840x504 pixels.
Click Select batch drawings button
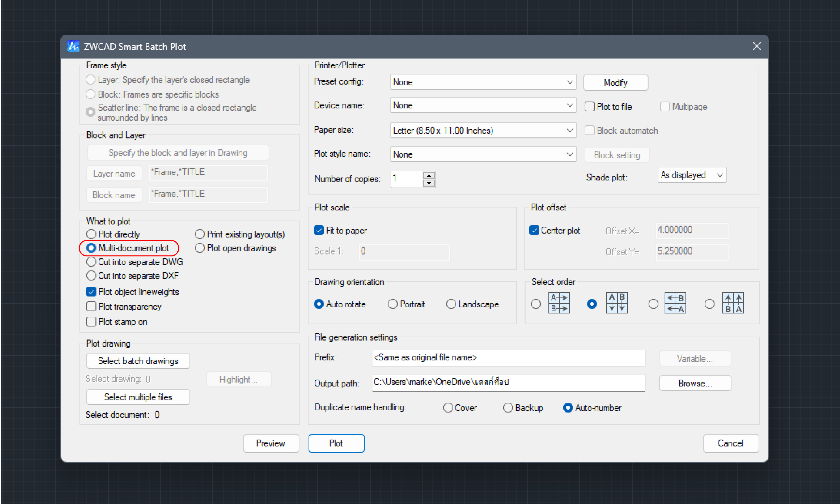coord(138,361)
